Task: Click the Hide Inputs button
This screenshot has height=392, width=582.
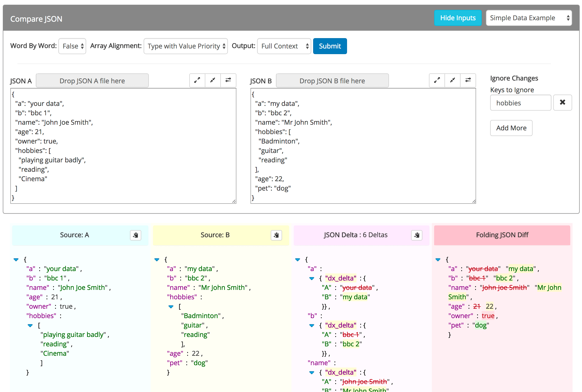Action: (x=457, y=18)
